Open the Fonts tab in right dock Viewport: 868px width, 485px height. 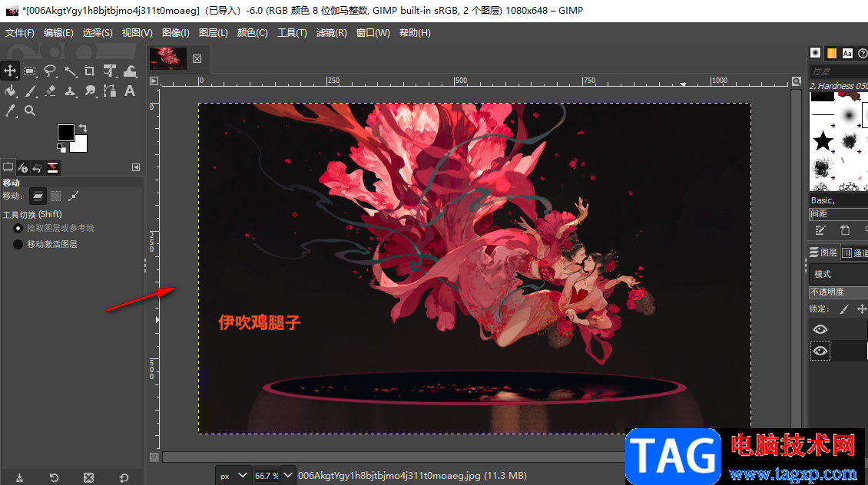click(847, 53)
